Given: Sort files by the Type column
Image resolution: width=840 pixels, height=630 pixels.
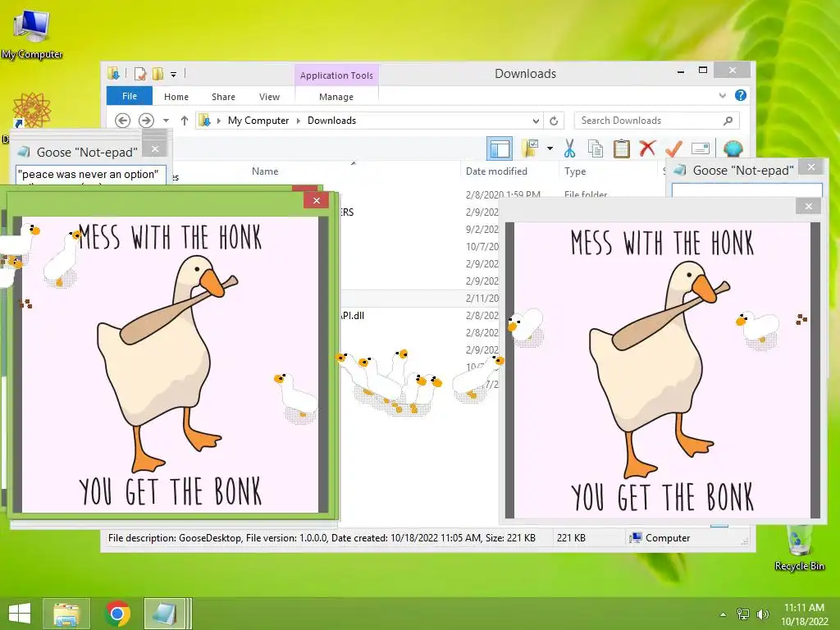Looking at the screenshot, I should (x=575, y=171).
